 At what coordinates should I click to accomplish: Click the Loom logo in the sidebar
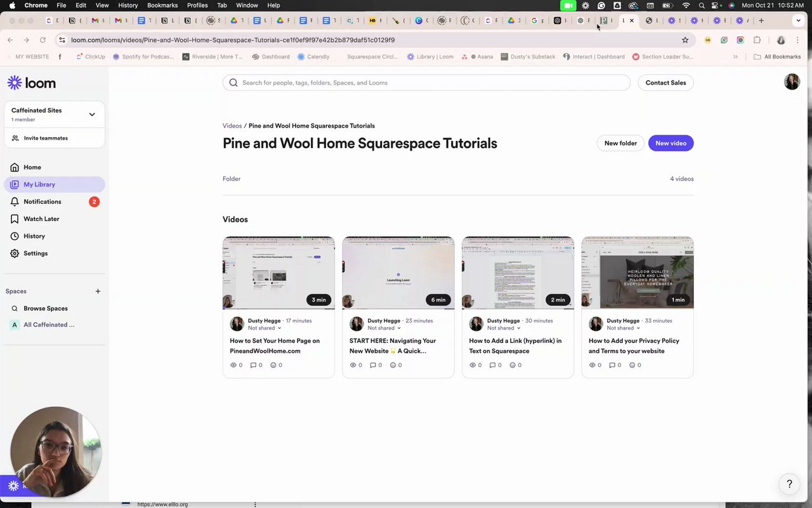coord(32,83)
